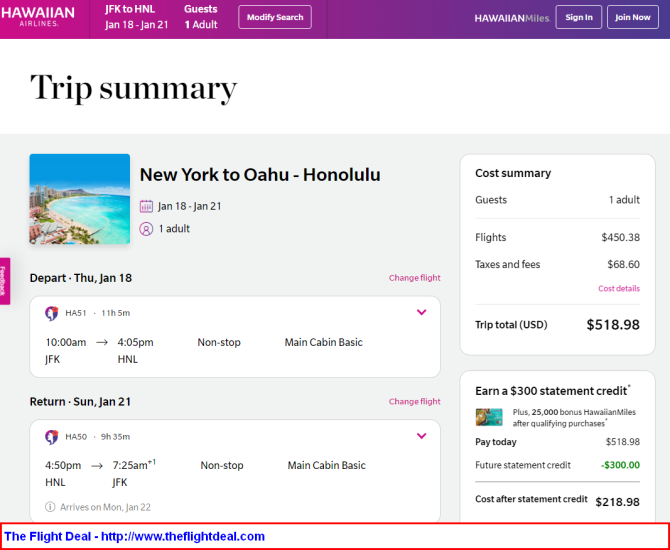
Task: Click the calendar icon beside Jan 18 - Jan 21
Action: tap(146, 207)
